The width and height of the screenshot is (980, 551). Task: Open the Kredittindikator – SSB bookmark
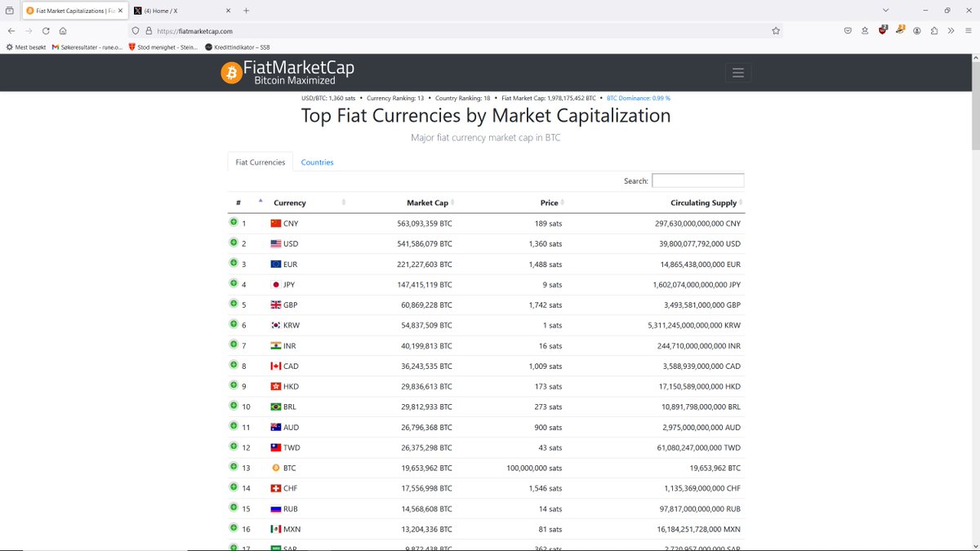[x=238, y=47]
